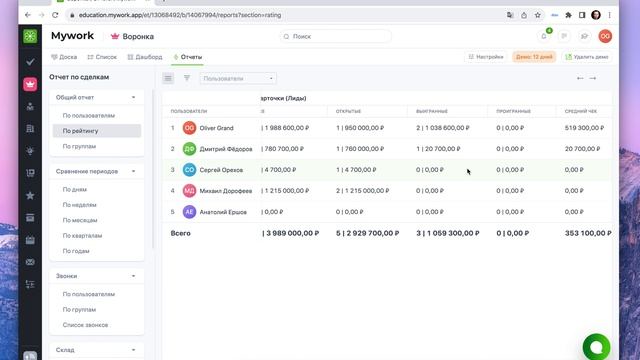This screenshot has width=640, height=360.
Task: Click the СРЕДНИЙ ЧЕК column header
Action: point(581,111)
